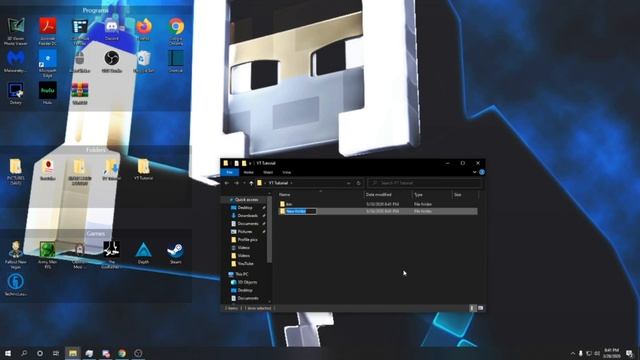Viewport: 640px width, 360px height.
Task: Select the Steam desktop shortcut
Action: click(176, 253)
